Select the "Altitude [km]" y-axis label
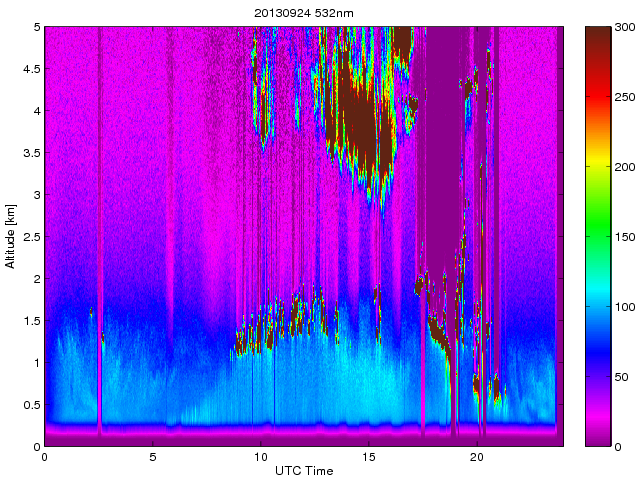The image size is (640, 480). pyautogui.click(x=11, y=237)
